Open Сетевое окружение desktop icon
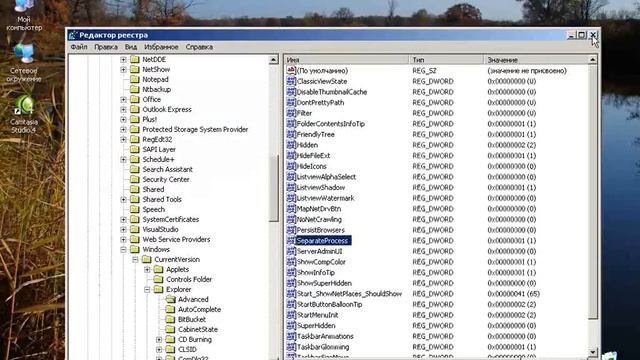Image resolution: width=640 pixels, height=360 pixels. pos(24,63)
